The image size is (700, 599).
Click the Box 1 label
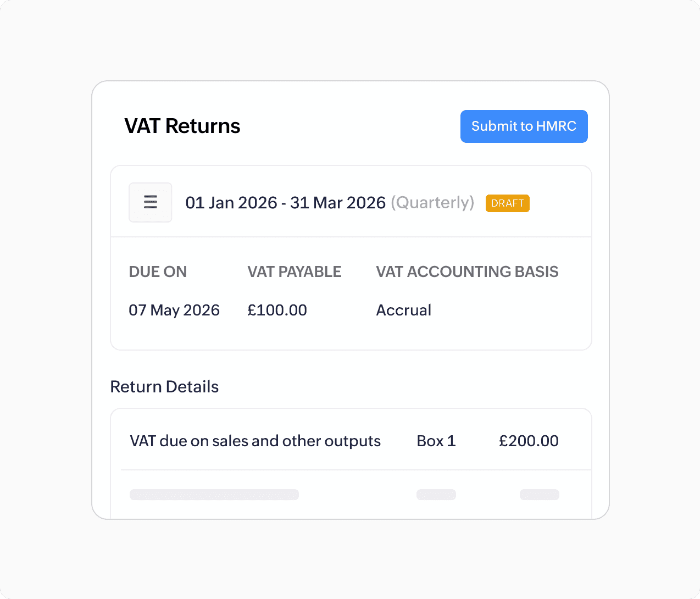click(x=436, y=441)
